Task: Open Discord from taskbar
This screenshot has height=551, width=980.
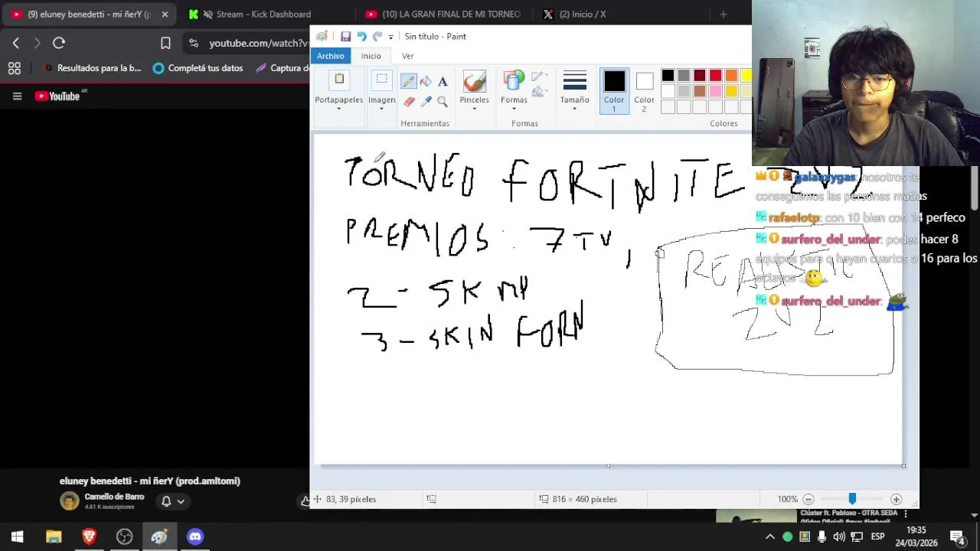Action: 195,536
